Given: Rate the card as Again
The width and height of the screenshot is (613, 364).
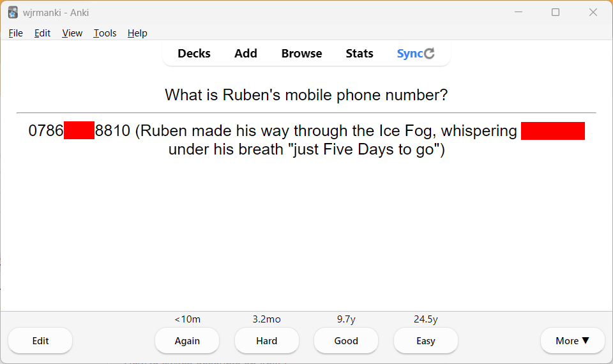Looking at the screenshot, I should click(x=187, y=341).
